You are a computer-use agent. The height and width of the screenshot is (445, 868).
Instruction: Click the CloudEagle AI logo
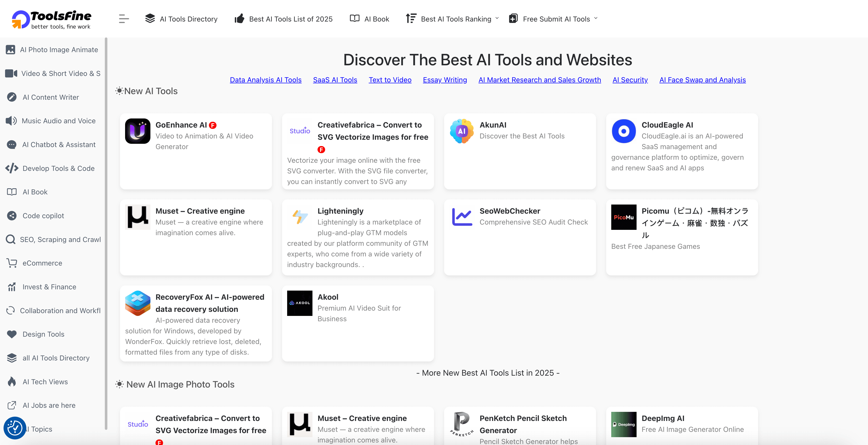point(624,131)
